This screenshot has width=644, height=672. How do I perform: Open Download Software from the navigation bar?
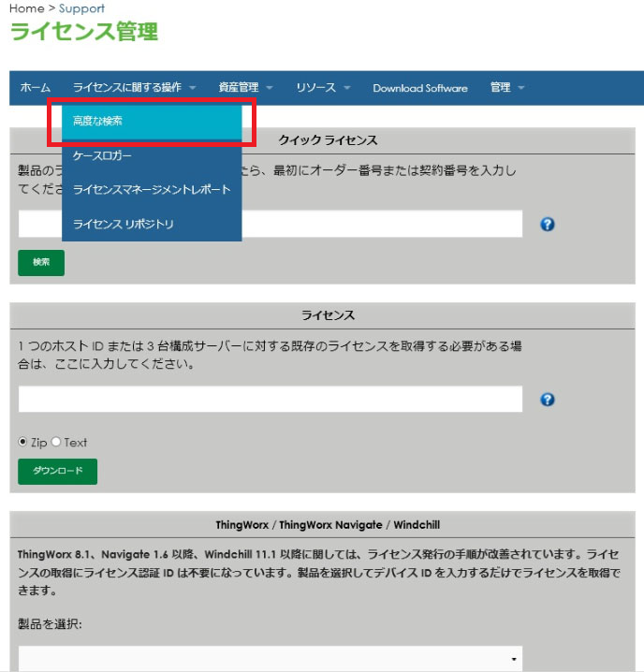pyautogui.click(x=419, y=88)
